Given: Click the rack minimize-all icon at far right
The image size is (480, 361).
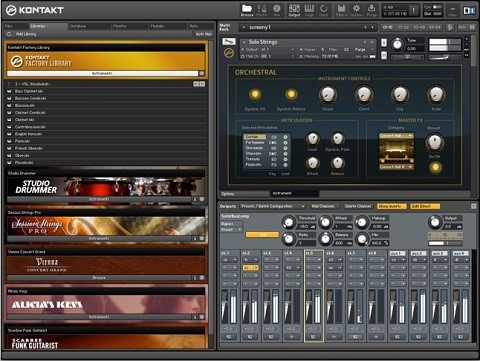Looking at the screenshot, I should 472,27.
